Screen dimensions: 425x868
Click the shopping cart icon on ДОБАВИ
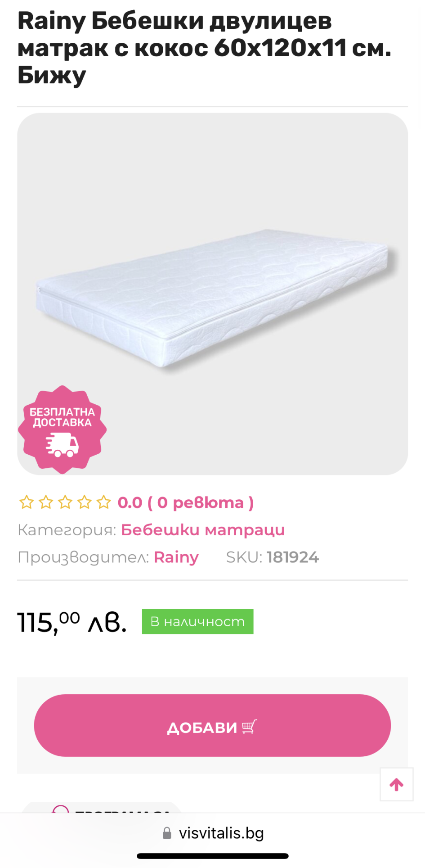click(249, 727)
